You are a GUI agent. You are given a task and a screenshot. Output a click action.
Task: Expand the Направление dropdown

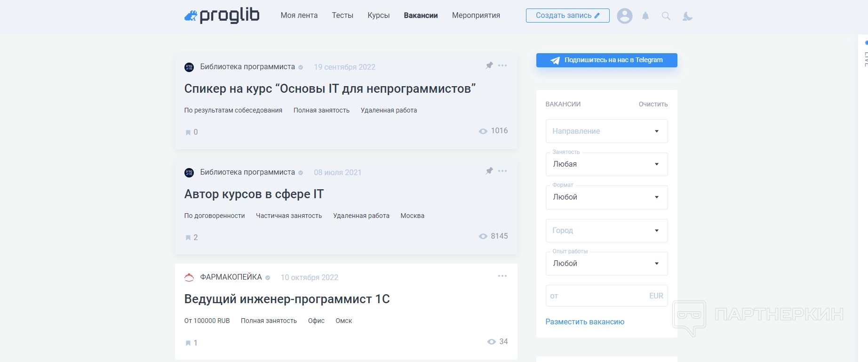click(606, 131)
